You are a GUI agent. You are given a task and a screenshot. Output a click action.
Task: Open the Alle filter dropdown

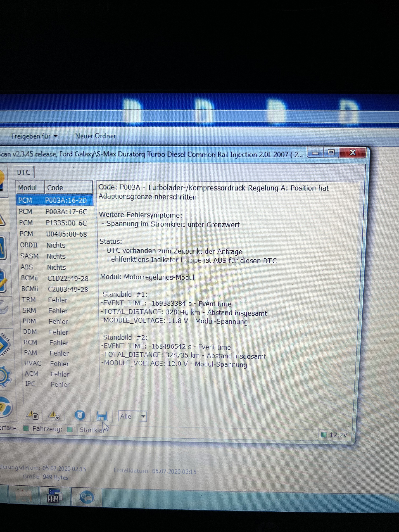pos(133,416)
